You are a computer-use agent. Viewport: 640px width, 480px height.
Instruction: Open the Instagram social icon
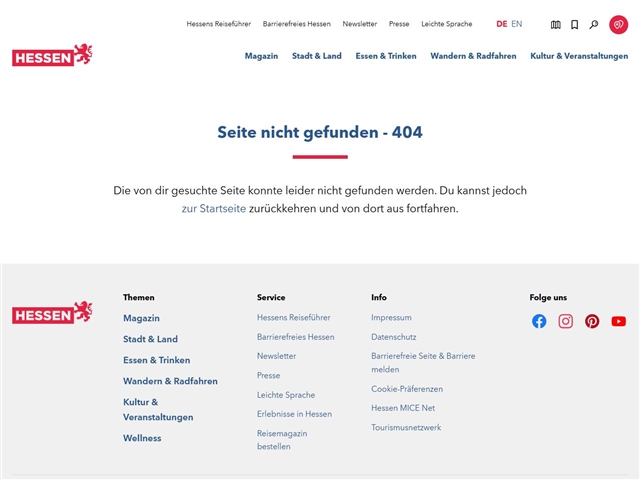565,321
